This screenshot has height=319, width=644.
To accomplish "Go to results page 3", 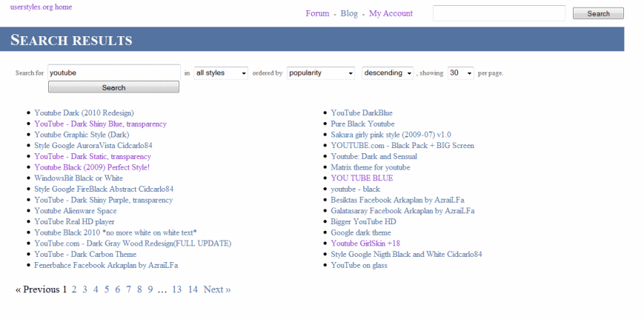I will [85, 289].
